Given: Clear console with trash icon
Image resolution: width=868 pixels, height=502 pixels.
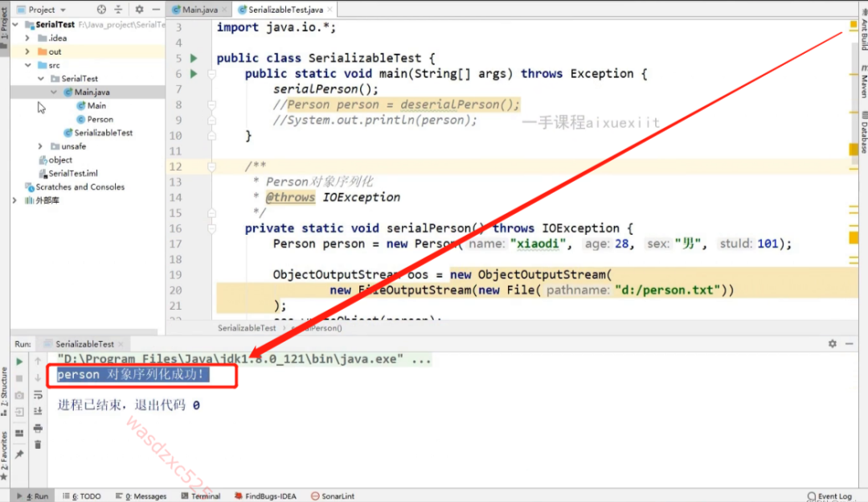Looking at the screenshot, I should click(38, 445).
